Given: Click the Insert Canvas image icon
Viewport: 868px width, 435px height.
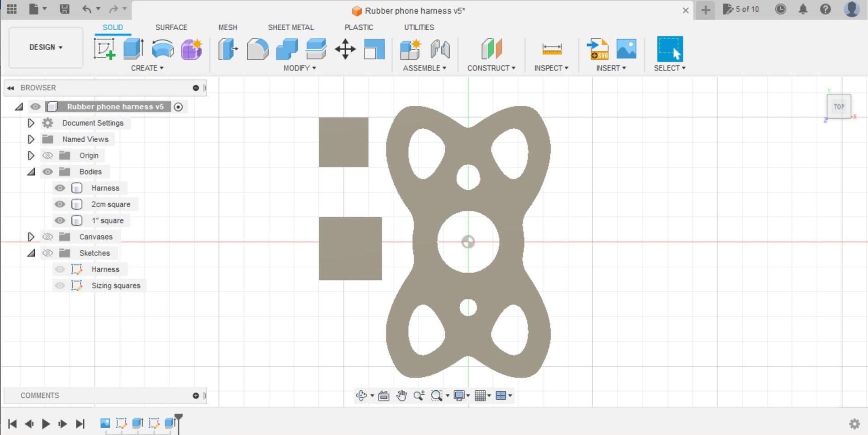Looking at the screenshot, I should click(x=626, y=49).
